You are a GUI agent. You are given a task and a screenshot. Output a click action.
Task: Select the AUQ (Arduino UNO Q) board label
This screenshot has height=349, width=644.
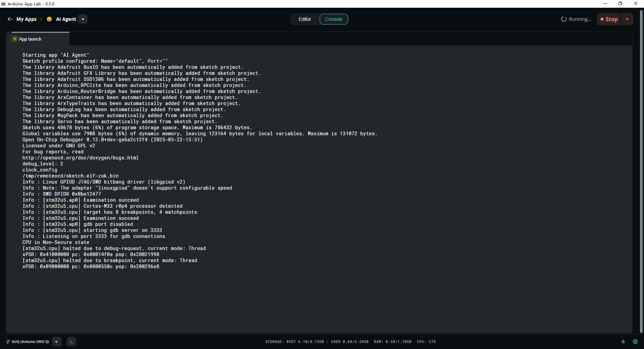30,342
